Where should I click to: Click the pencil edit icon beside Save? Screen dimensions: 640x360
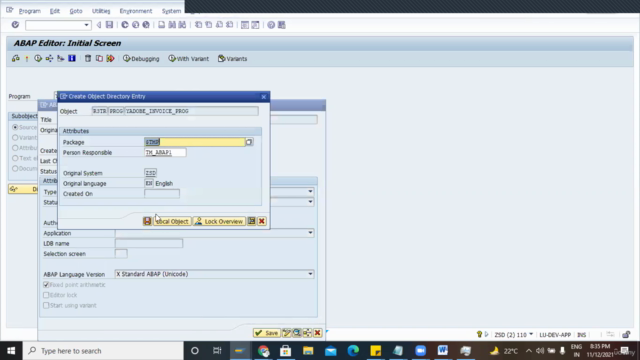click(x=287, y=333)
